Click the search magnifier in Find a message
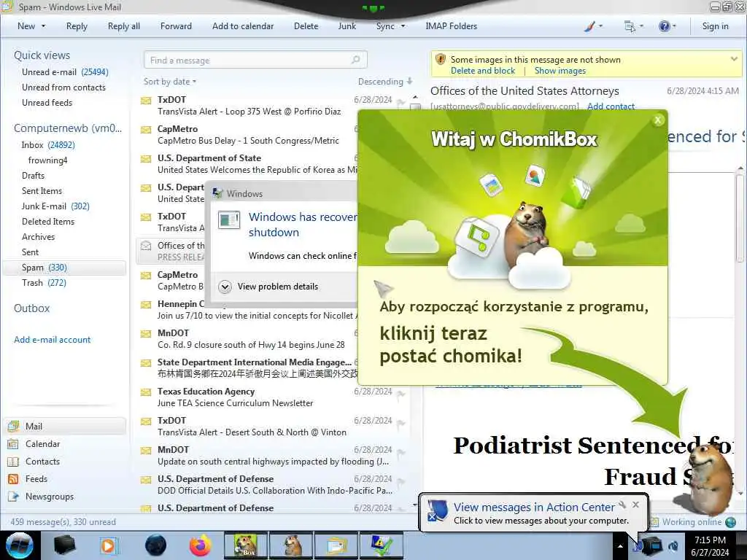 pos(355,60)
